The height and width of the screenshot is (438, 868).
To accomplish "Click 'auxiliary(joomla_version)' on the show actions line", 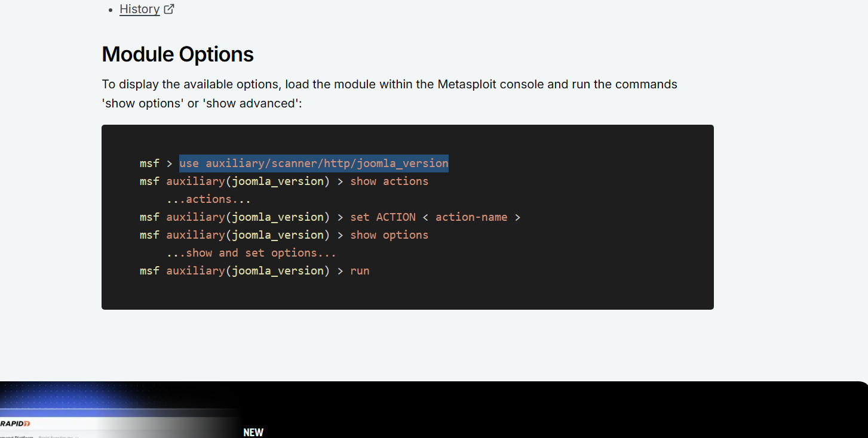I will 248,181.
